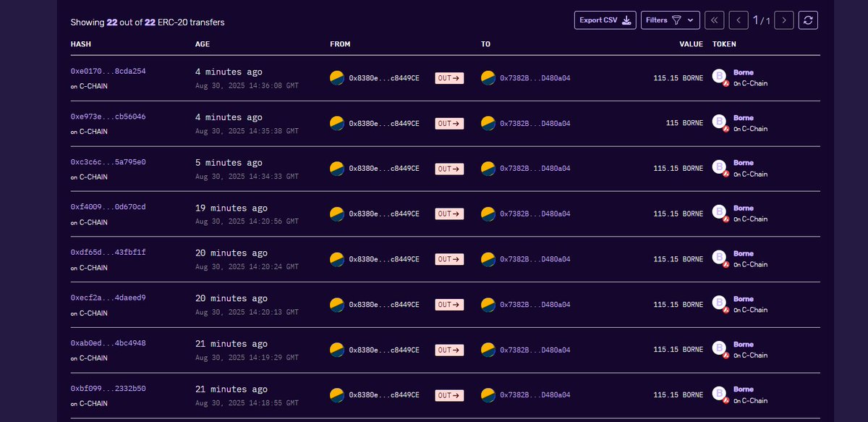Open transaction 0xf4009...0d670cd
Viewport: 868px width, 422px height.
pos(107,206)
